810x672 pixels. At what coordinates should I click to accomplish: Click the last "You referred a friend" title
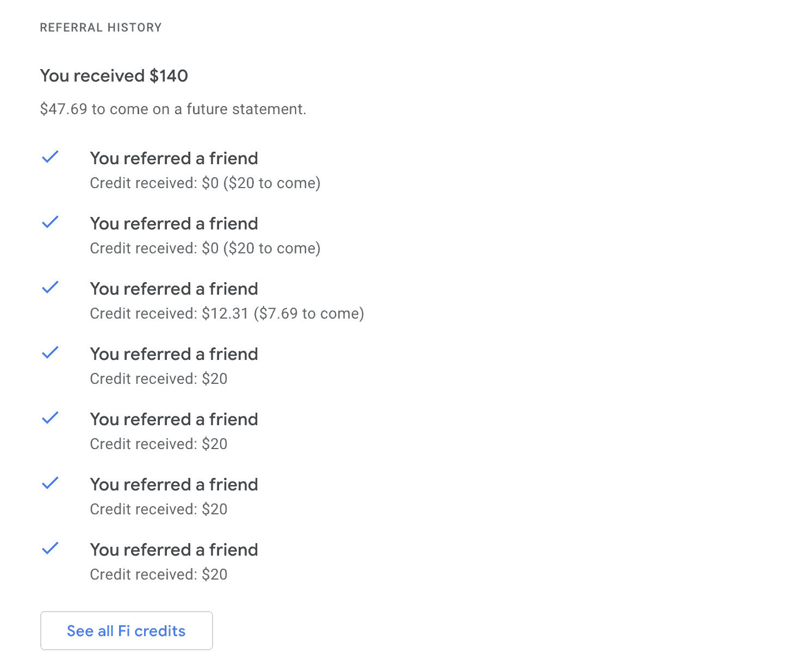(174, 550)
